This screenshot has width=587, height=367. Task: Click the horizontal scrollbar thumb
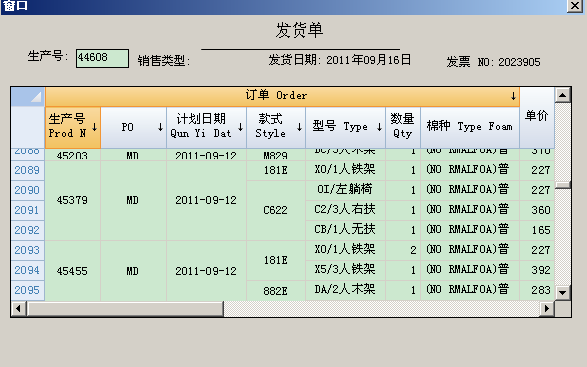pyautogui.click(x=125, y=309)
